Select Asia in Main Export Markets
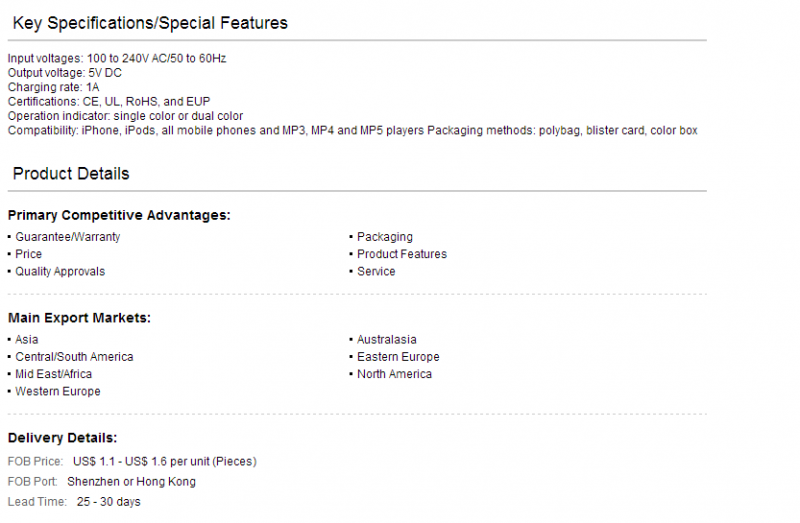Screen dimensions: 800x523 click(27, 339)
